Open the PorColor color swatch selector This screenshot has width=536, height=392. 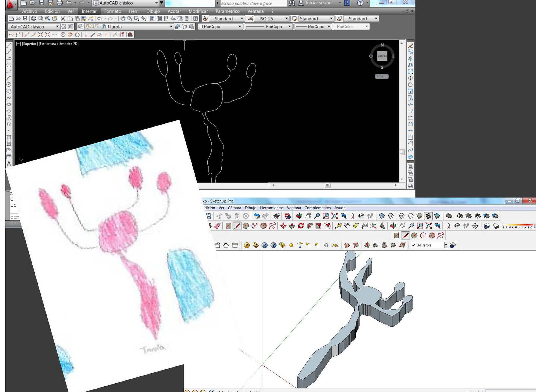coord(367,27)
